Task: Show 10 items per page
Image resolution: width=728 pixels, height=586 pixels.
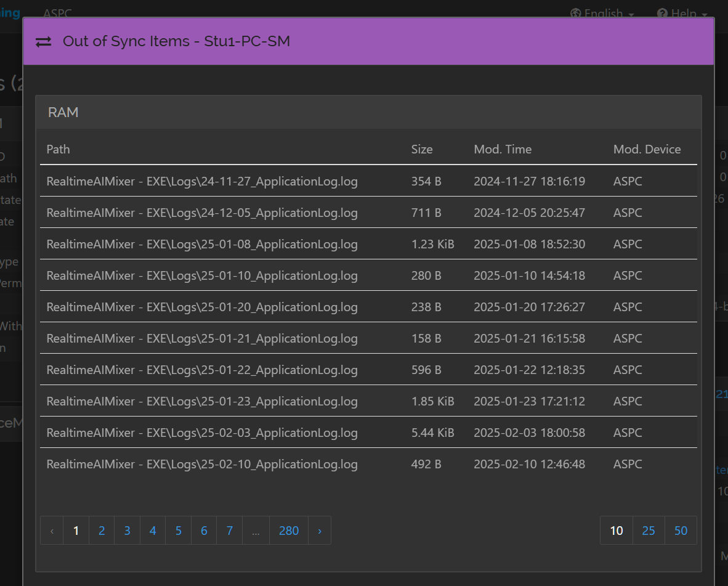Action: (x=616, y=531)
